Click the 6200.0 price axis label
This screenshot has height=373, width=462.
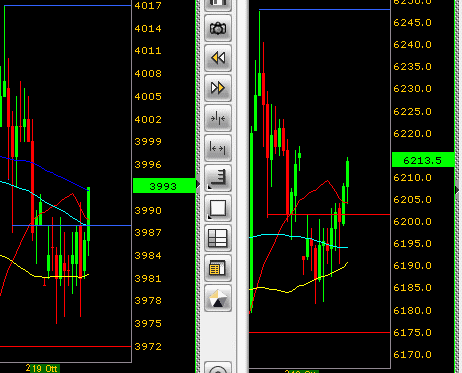click(x=412, y=222)
